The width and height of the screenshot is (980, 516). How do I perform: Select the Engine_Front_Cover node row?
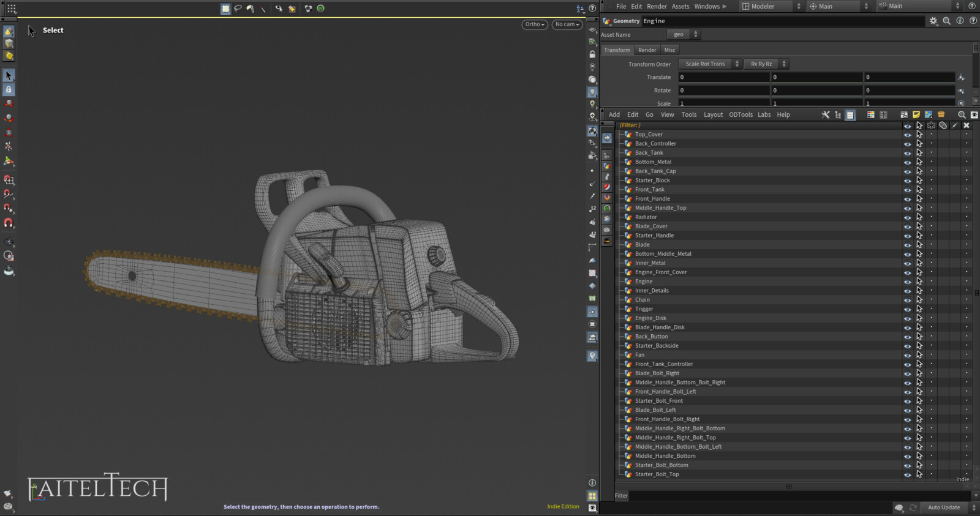point(758,272)
